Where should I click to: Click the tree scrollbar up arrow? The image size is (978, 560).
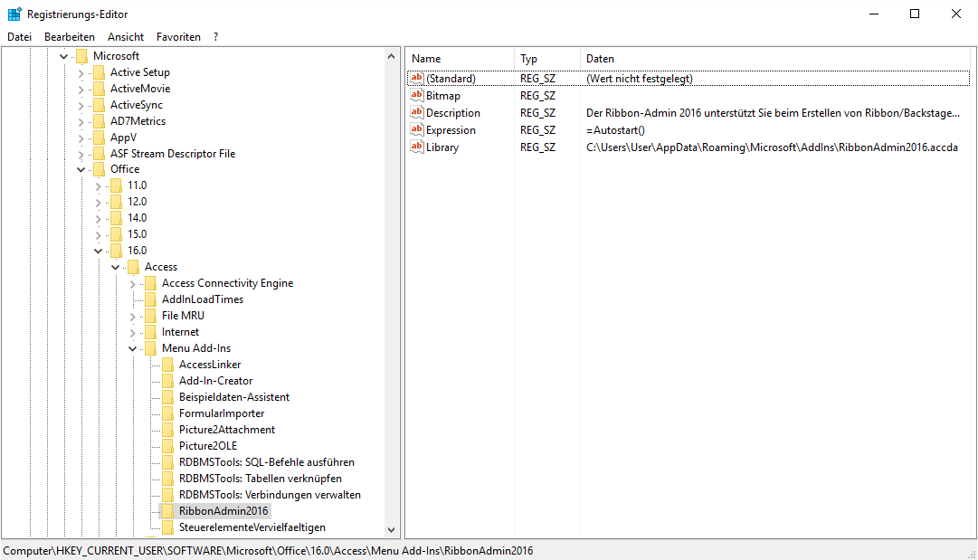click(391, 56)
